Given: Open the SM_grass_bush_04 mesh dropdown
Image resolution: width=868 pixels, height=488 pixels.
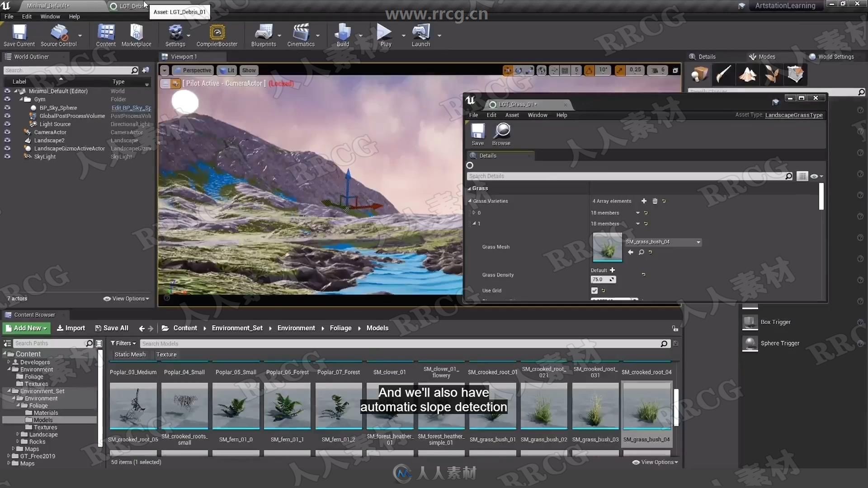Looking at the screenshot, I should pyautogui.click(x=698, y=241).
